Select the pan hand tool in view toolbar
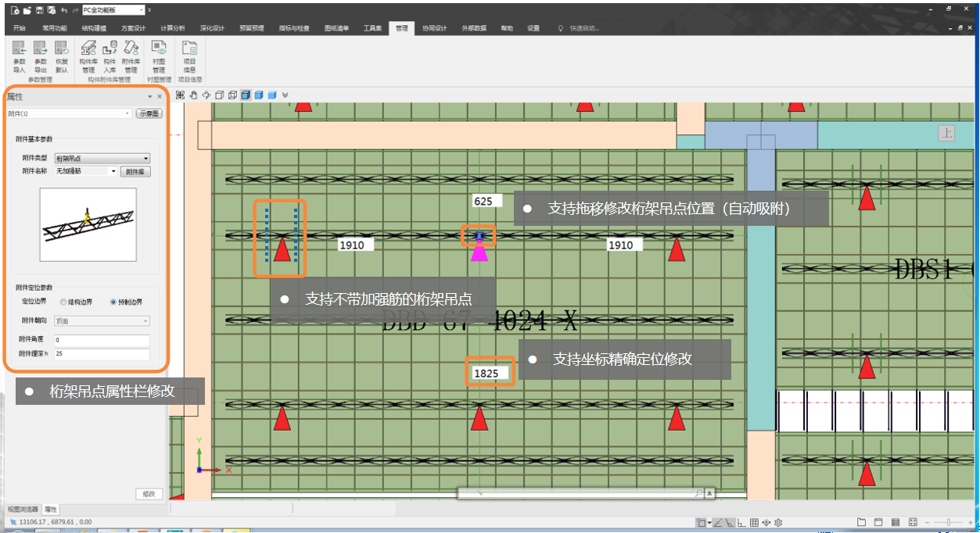Screen dimensions: 980x533 tap(193, 95)
